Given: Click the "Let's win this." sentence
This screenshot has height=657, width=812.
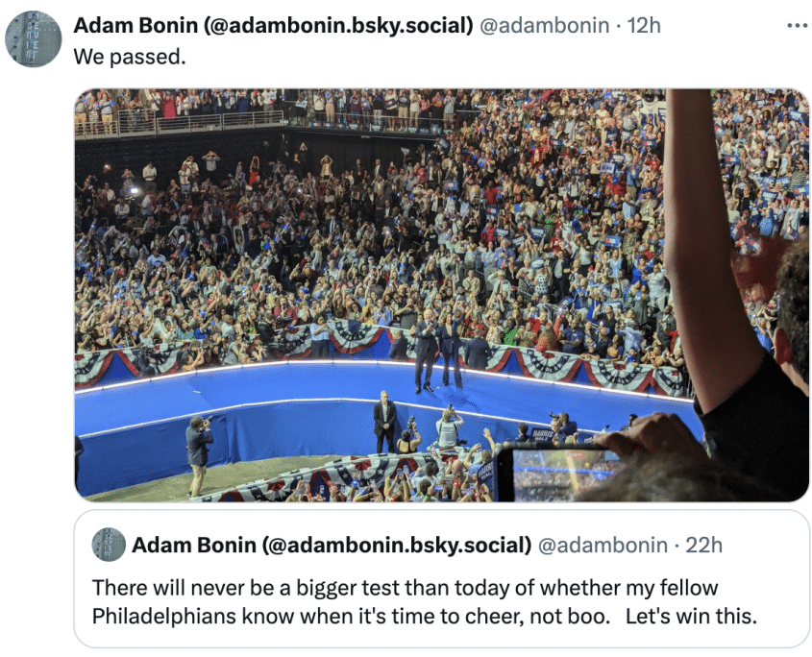Looking at the screenshot, I should [691, 616].
